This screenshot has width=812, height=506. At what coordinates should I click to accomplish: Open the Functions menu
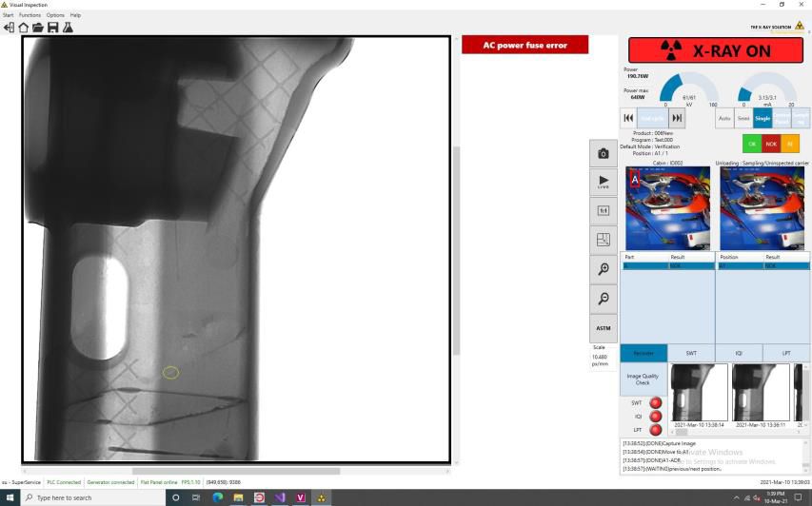pyautogui.click(x=30, y=15)
